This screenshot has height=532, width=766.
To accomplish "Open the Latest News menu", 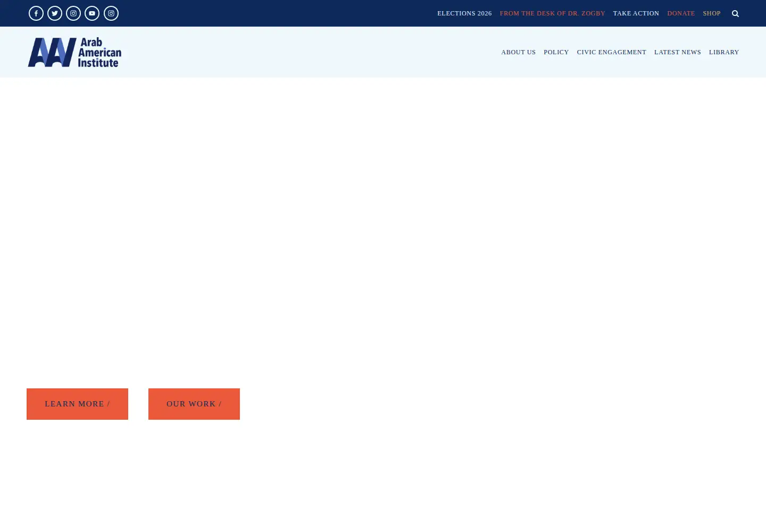I will (x=678, y=52).
